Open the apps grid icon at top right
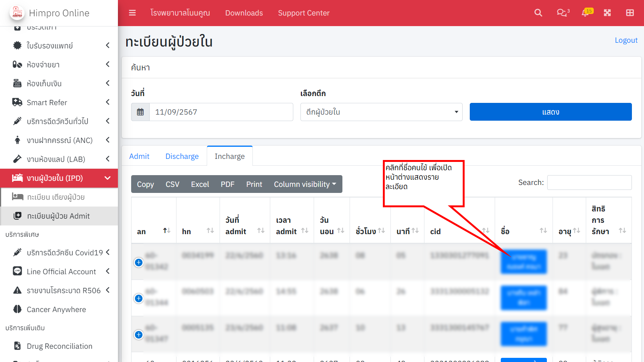 click(630, 12)
